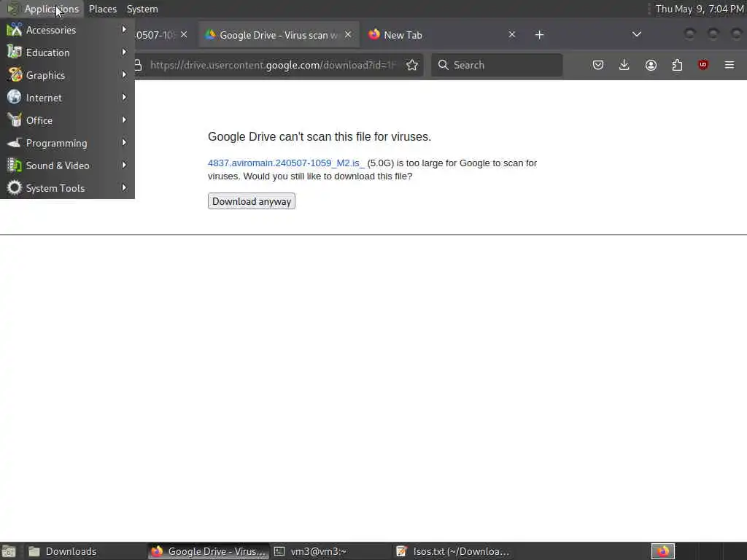Viewport: 747px width, 560px height.
Task: Open the Firefox Downloads panel icon
Action: click(x=624, y=65)
